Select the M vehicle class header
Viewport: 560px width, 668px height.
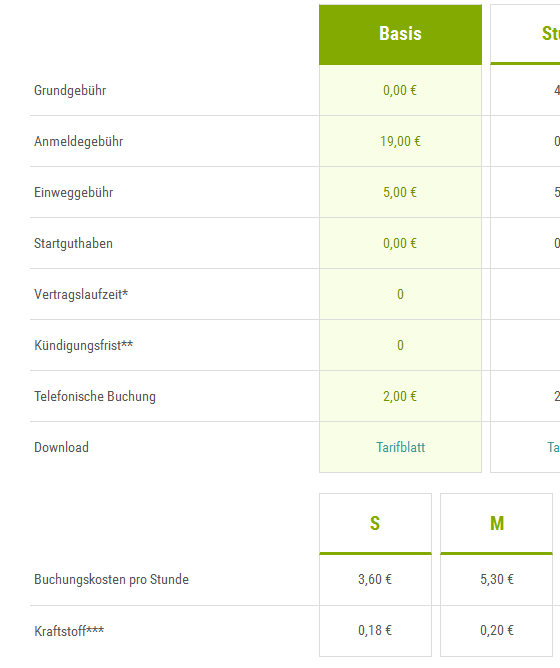[x=496, y=524]
